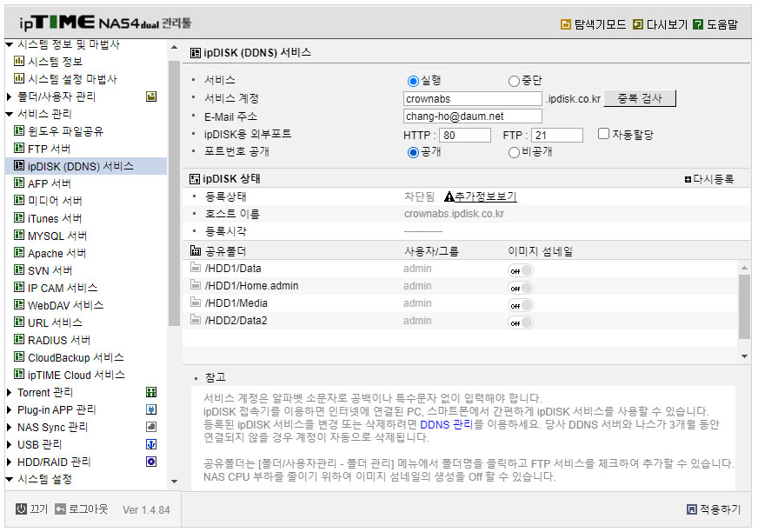Click the 다시등록 link
Viewport: 758px width, 532px height.
[713, 179]
